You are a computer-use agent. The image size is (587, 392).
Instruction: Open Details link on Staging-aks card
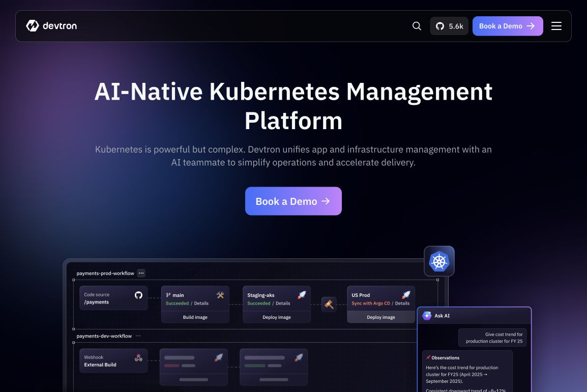[x=283, y=304]
